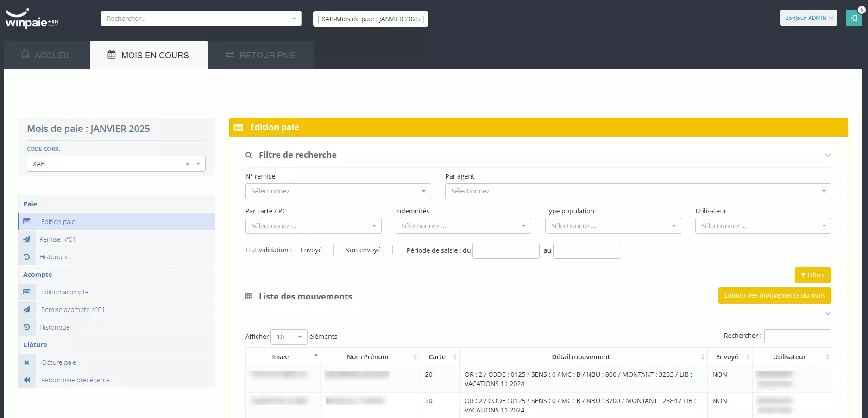Click the Remise n°01 paper plane icon
The height and width of the screenshot is (418, 868).
[x=27, y=239]
